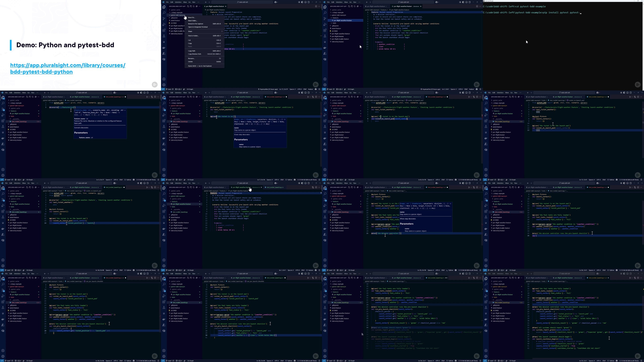Expand the Share submenu arrow
Screen dimensions: 644x362
(x=222, y=31)
